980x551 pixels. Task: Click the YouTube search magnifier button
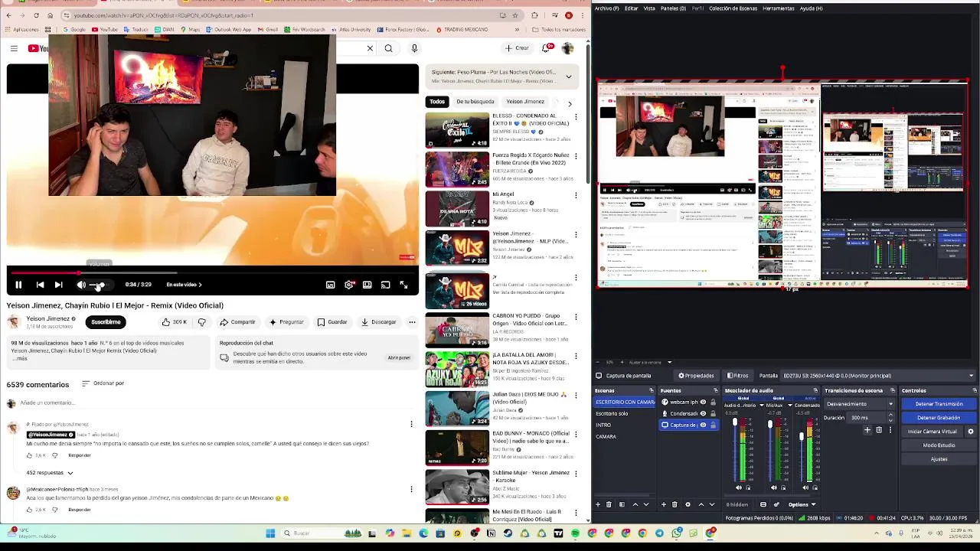click(x=388, y=48)
